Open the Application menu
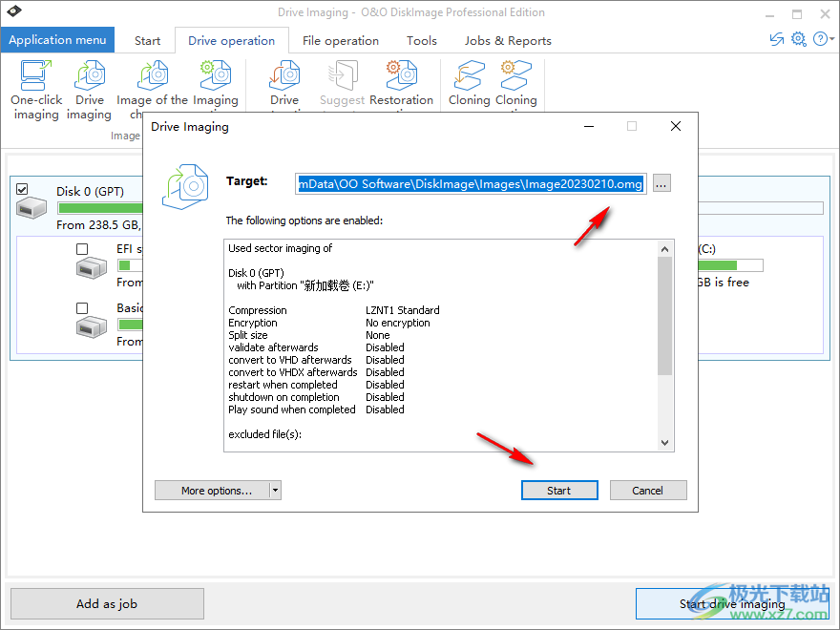This screenshot has height=630, width=840. pos(57,40)
